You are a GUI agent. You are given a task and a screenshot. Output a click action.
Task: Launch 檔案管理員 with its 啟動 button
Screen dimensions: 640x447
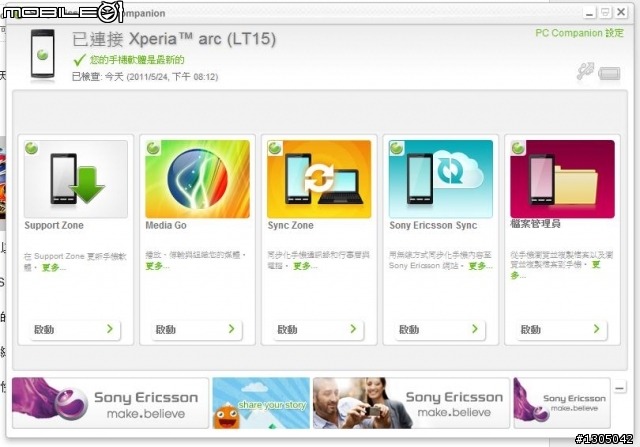tap(562, 329)
